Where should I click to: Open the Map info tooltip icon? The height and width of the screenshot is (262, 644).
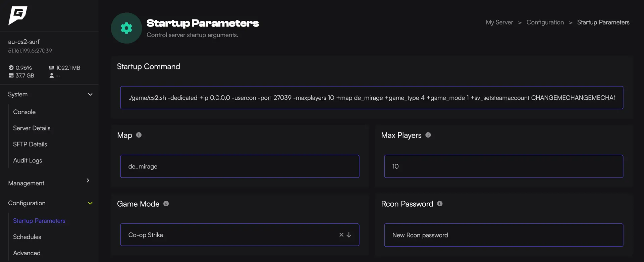(x=139, y=135)
